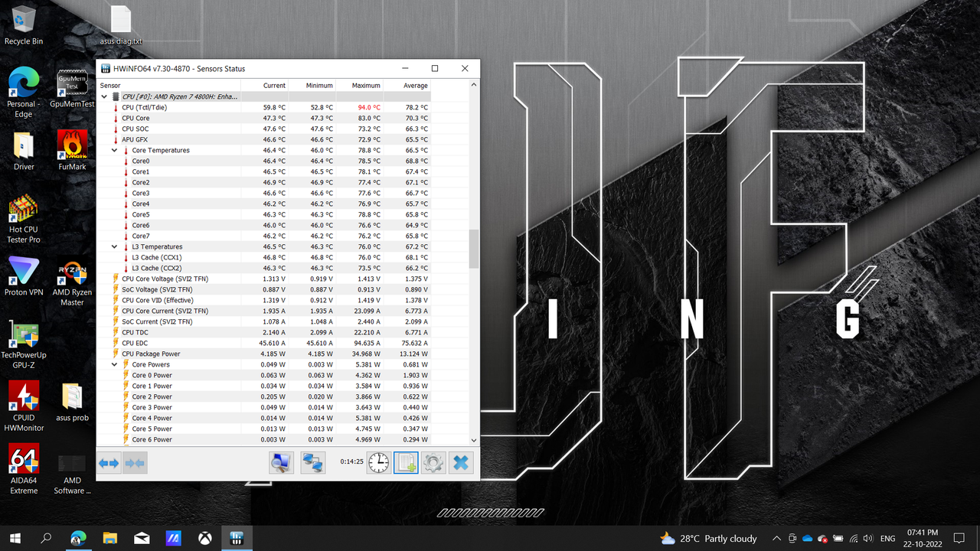
Task: Click the red 94.0 °C maximum value
Action: 369,108
